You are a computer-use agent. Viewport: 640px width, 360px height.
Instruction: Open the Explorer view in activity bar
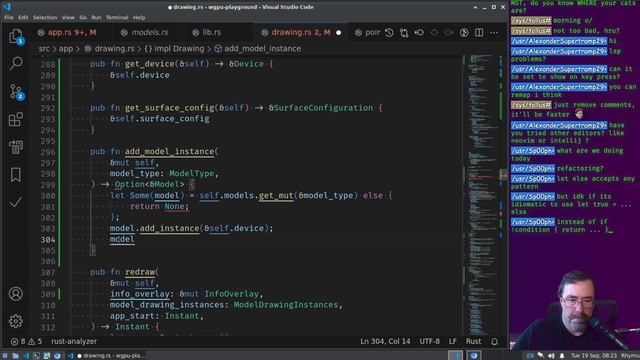(x=16, y=36)
